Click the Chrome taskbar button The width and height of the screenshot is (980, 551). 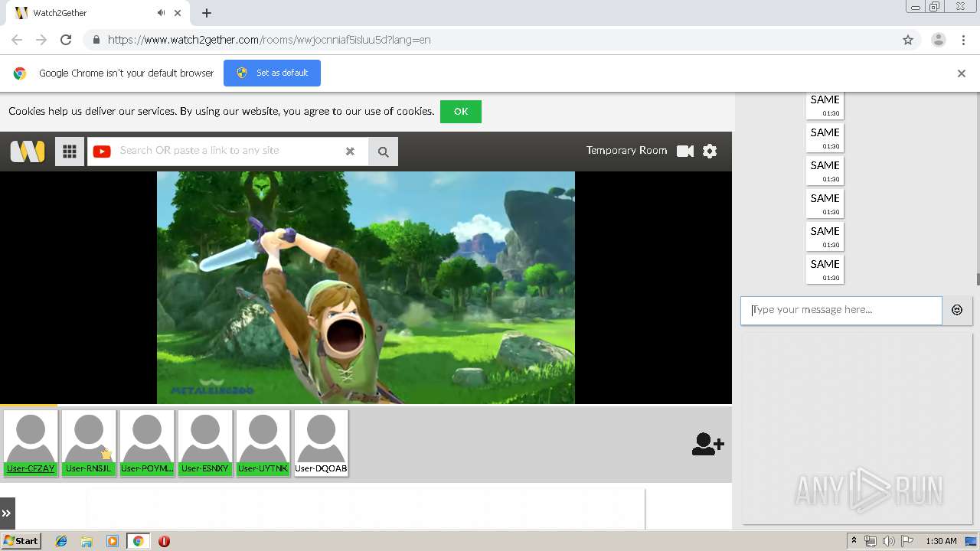click(139, 541)
